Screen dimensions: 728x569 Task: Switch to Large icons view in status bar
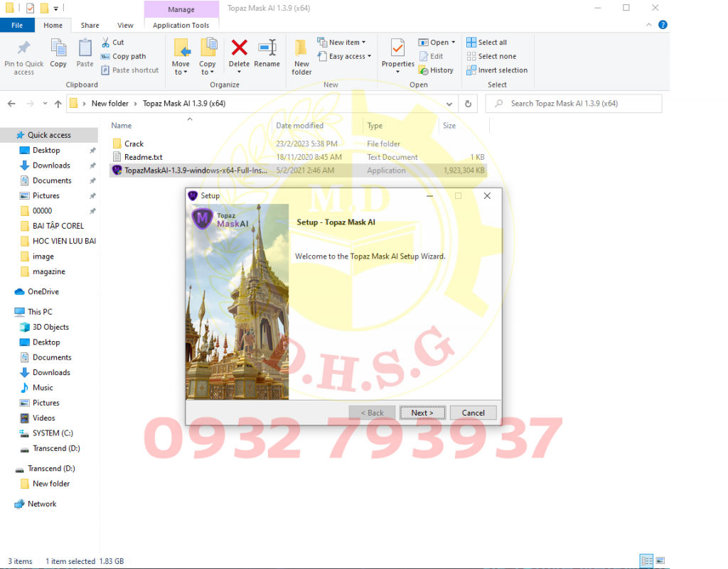[x=660, y=560]
